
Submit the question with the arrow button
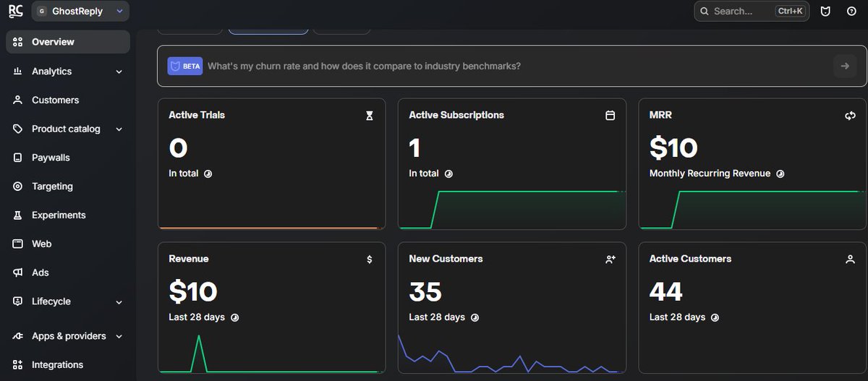coord(844,66)
